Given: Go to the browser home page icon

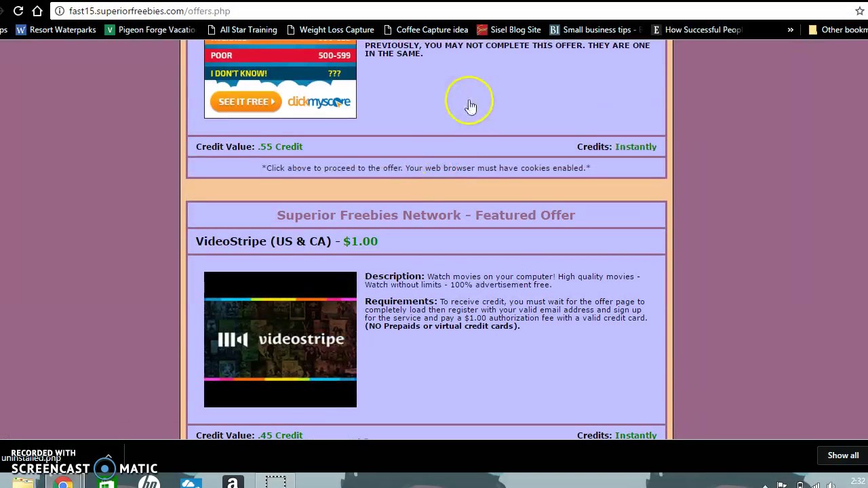Looking at the screenshot, I should 37,11.
